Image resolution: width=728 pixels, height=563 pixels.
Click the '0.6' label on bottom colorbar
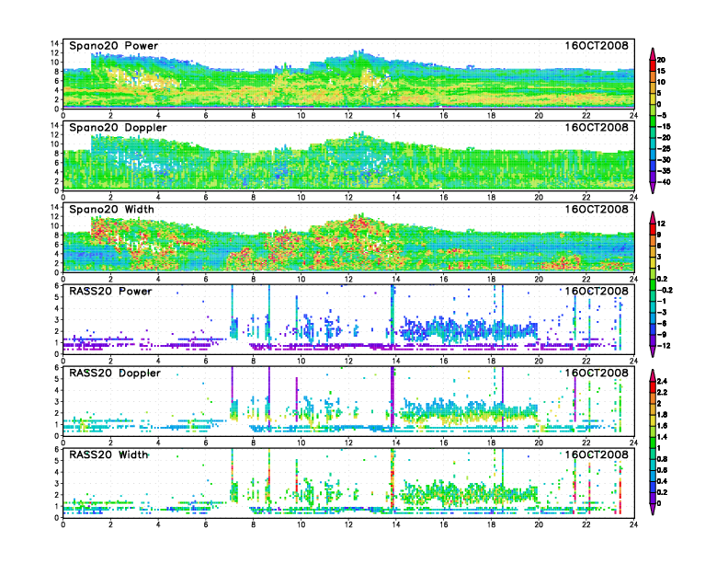coord(662,470)
